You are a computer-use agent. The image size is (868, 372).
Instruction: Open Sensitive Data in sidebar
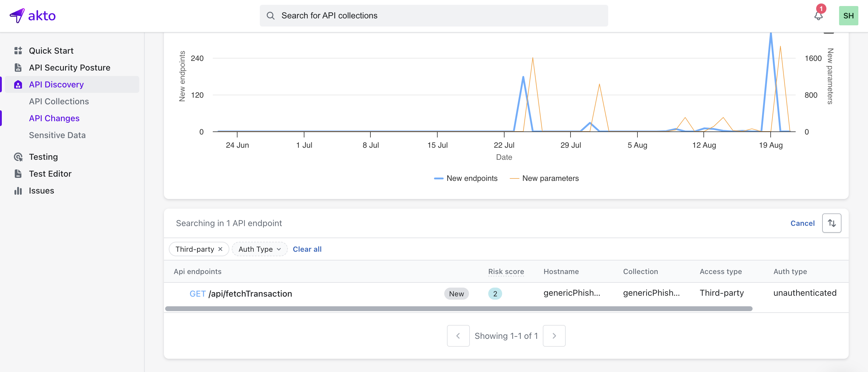pyautogui.click(x=57, y=135)
